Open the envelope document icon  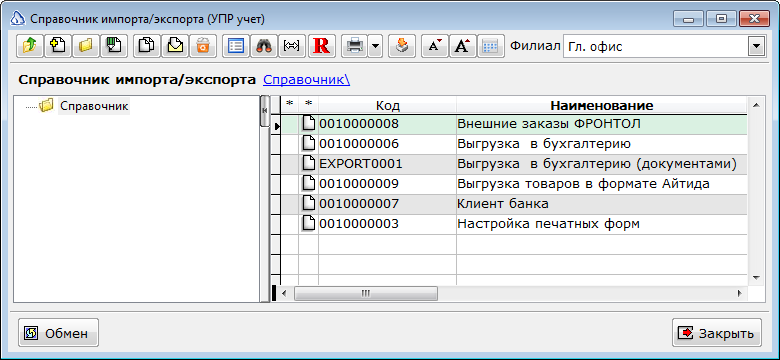click(175, 46)
